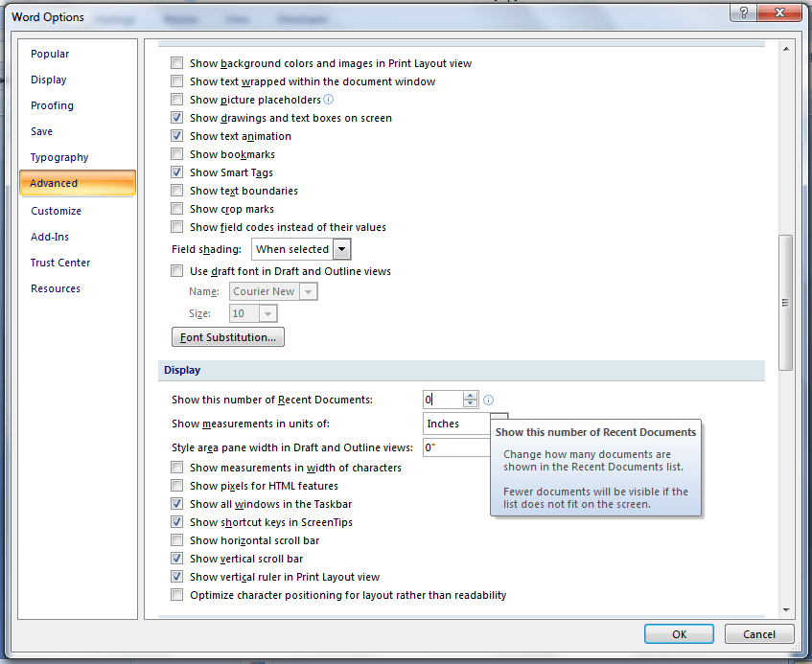The image size is (812, 664).
Task: Open the draft font Name dropdown
Action: tap(308, 291)
